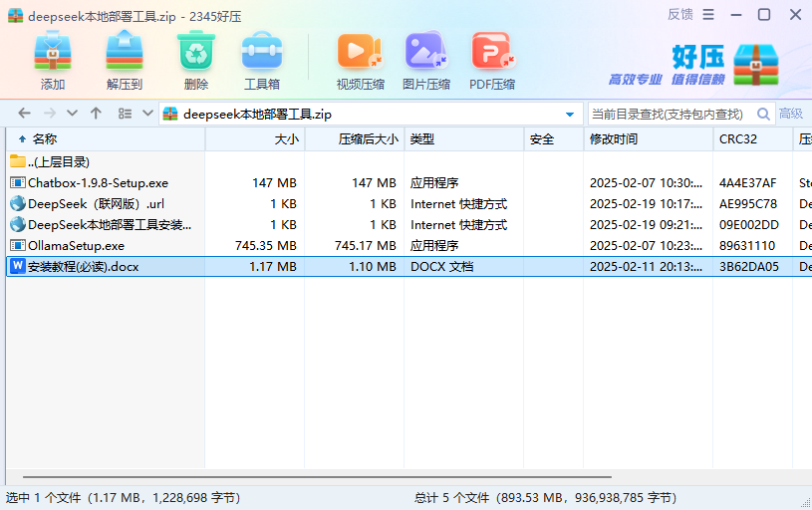Click the 高级 advanced search link
Screen dimensions: 812x510
(791, 114)
